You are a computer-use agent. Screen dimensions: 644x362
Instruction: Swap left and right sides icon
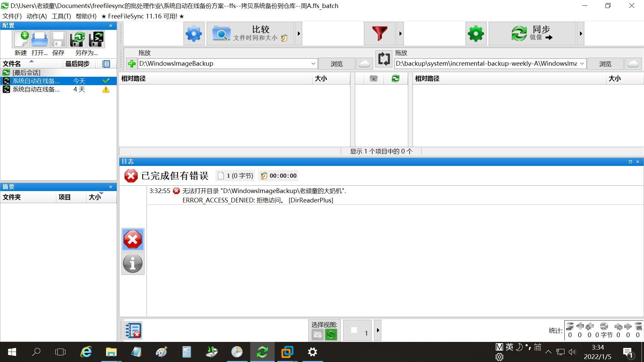click(x=384, y=59)
